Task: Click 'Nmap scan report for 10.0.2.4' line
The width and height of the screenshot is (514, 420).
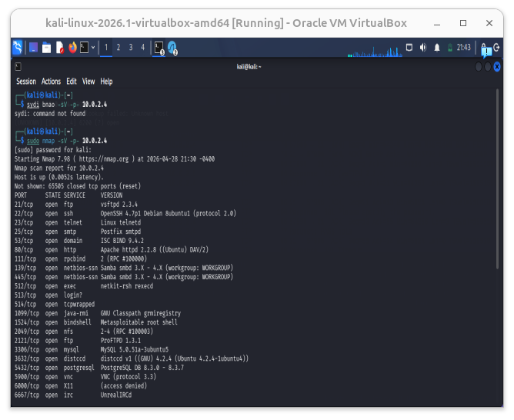Action: coord(59,168)
